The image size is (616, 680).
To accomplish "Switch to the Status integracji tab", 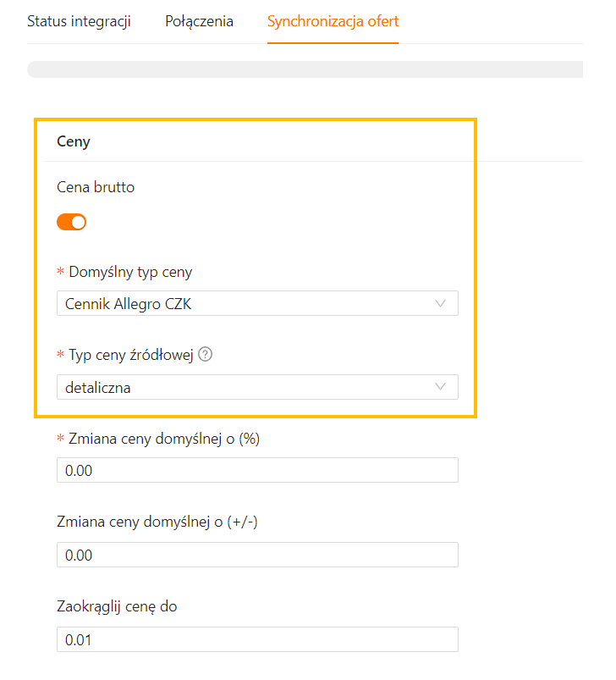I will (x=79, y=21).
